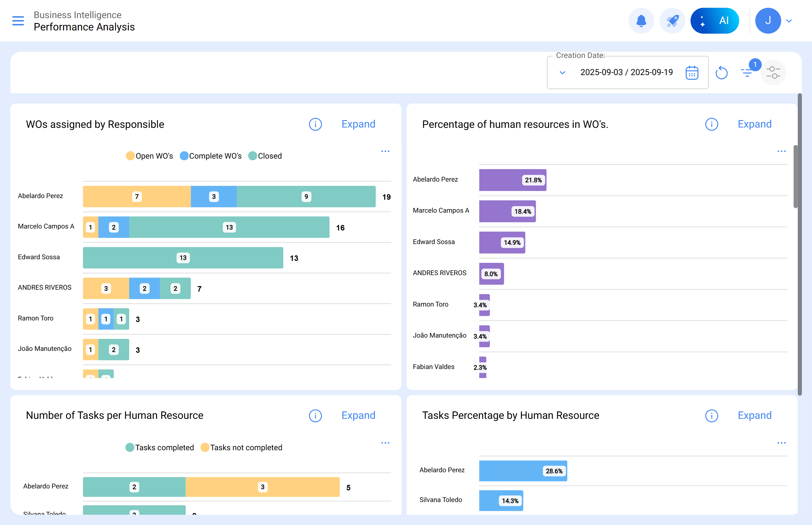Open the calendar date picker icon
This screenshot has height=525, width=812.
[x=692, y=73]
